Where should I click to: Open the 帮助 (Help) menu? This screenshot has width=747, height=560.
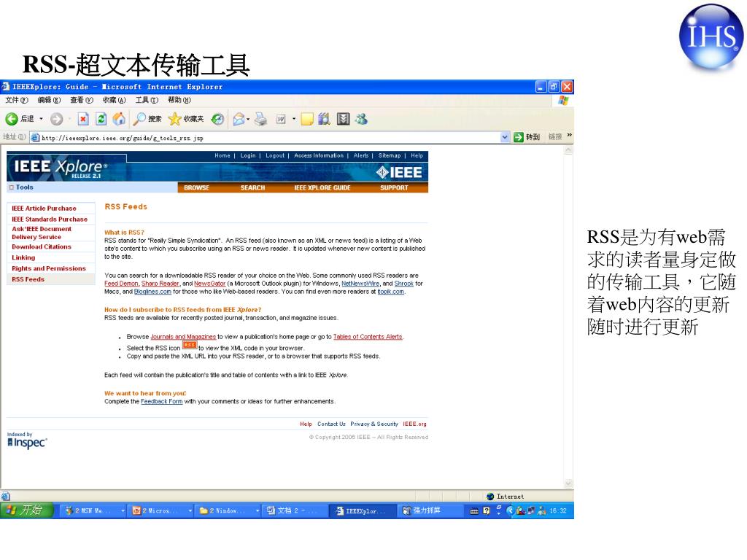179,100
